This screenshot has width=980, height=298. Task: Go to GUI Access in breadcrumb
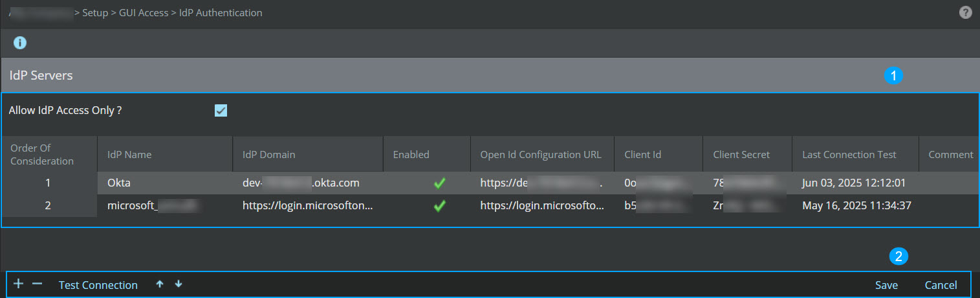point(144,12)
